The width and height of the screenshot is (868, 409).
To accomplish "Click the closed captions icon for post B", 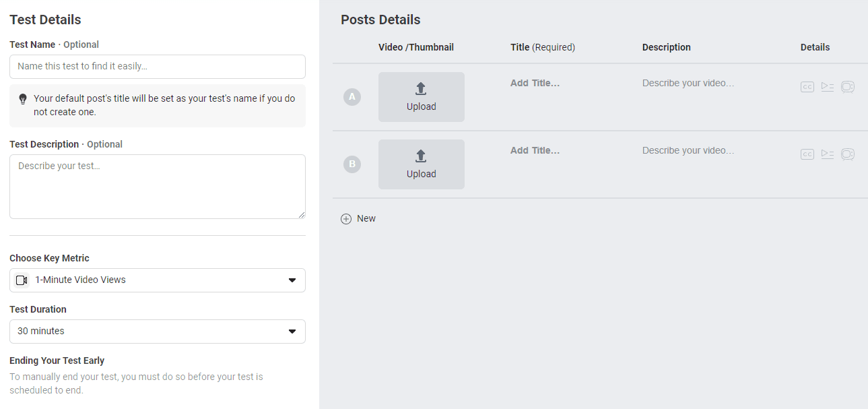I will 807,154.
